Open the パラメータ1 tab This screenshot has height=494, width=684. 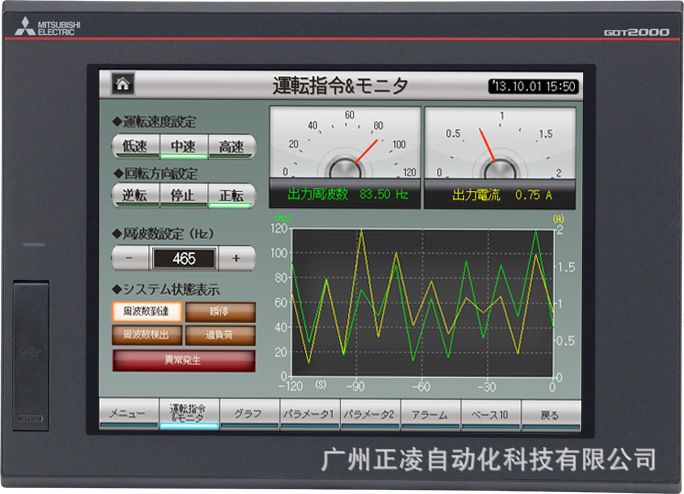point(308,414)
